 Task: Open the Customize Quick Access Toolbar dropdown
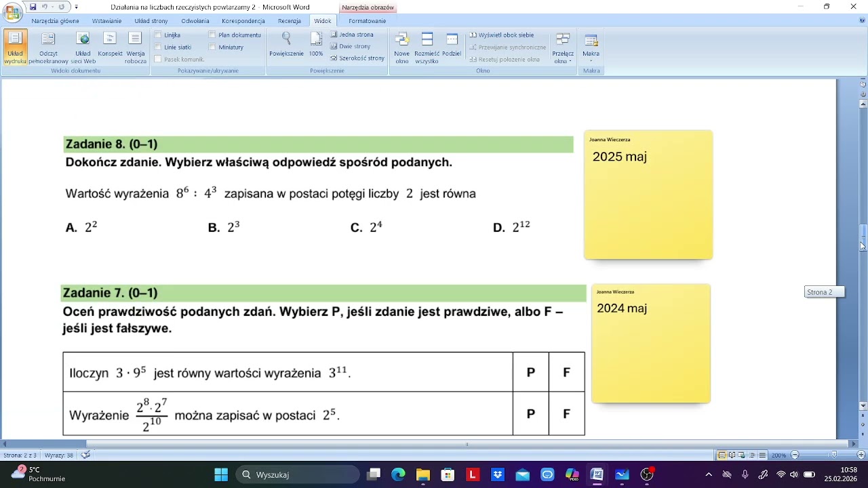point(76,7)
